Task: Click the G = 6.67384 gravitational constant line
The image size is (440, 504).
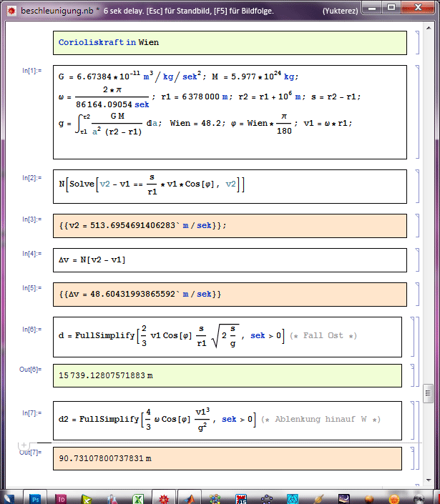Action: point(132,76)
